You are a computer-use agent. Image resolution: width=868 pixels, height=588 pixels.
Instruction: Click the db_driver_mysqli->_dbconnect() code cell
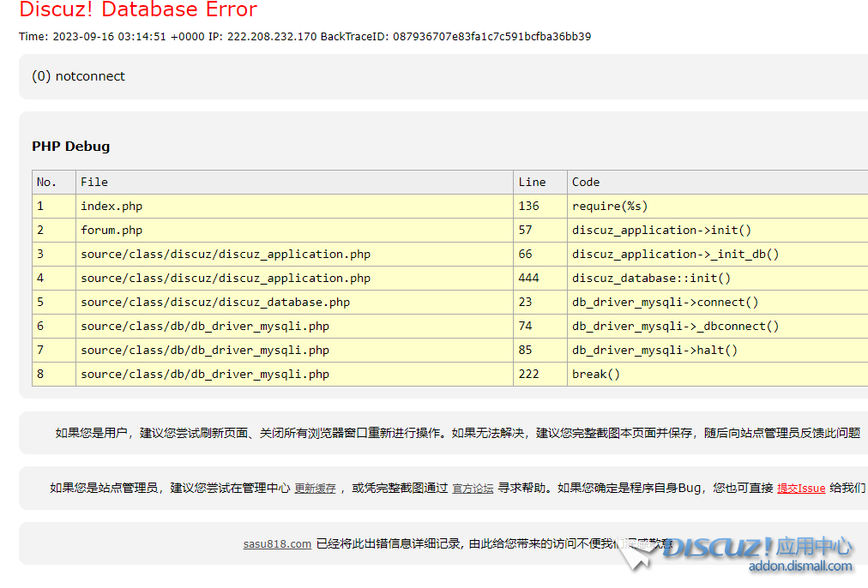[718, 327]
